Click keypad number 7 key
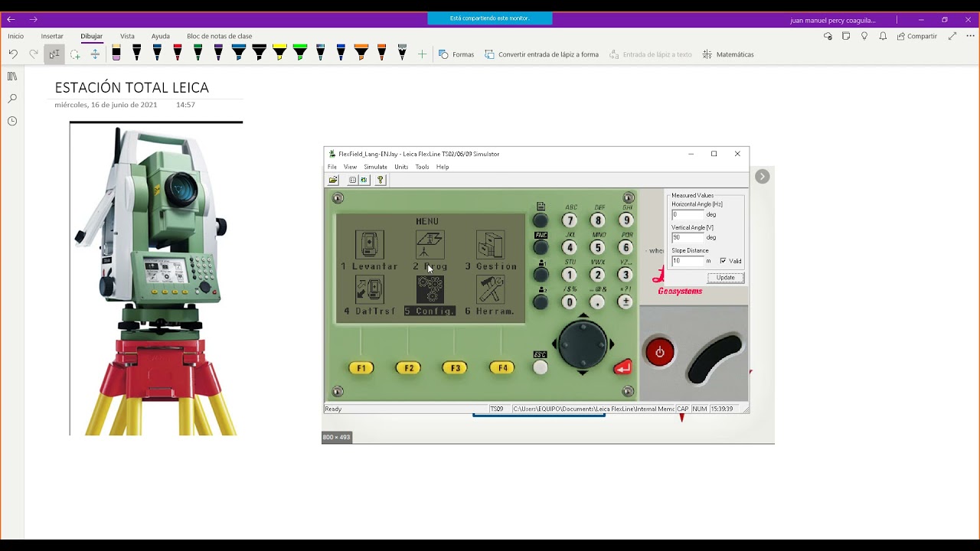The image size is (980, 551). pyautogui.click(x=570, y=220)
